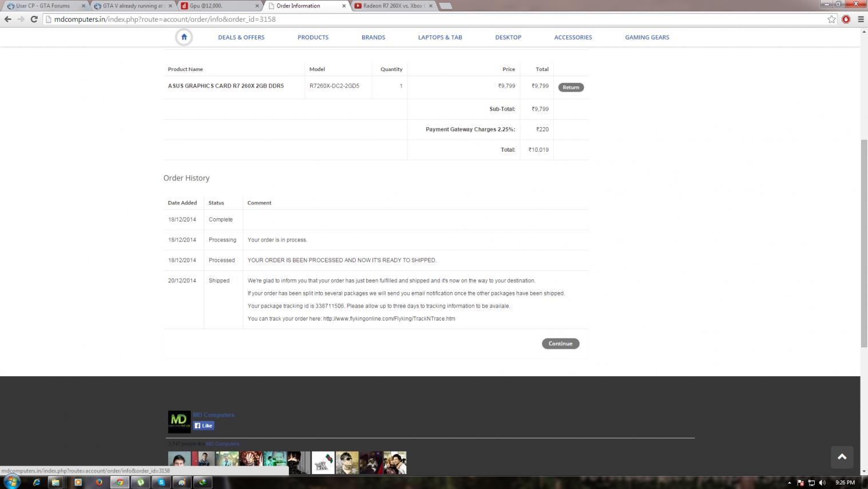Switch to the User CP - GTA Forums tab
868x489 pixels.
[43, 6]
